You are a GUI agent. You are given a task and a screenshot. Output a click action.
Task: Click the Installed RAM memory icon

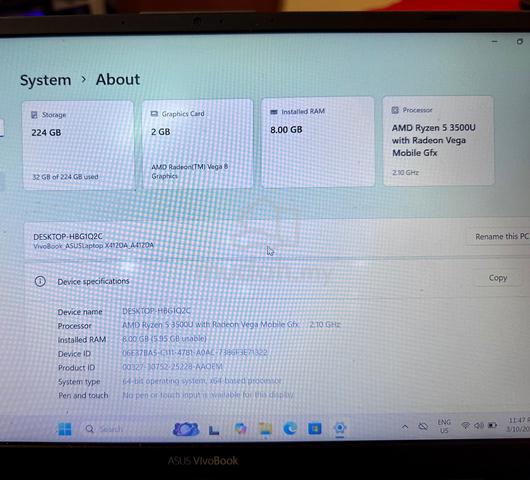(x=274, y=112)
